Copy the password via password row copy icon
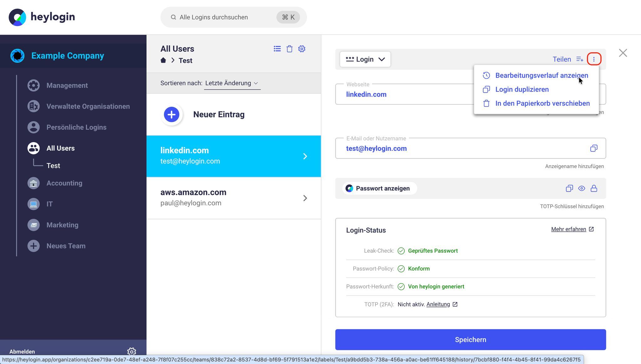 click(569, 188)
